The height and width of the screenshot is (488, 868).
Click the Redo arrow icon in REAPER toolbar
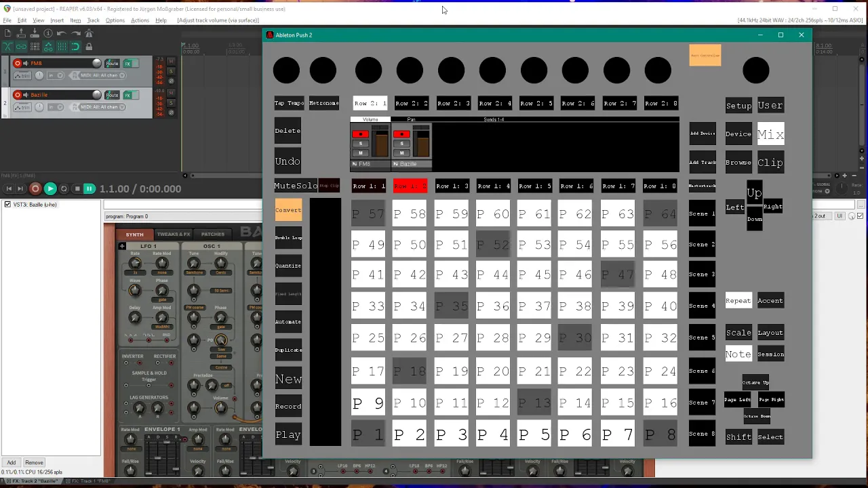76,33
